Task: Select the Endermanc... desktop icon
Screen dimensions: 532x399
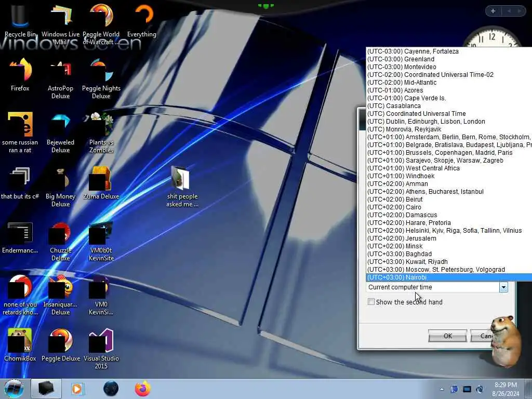Action: point(20,237)
